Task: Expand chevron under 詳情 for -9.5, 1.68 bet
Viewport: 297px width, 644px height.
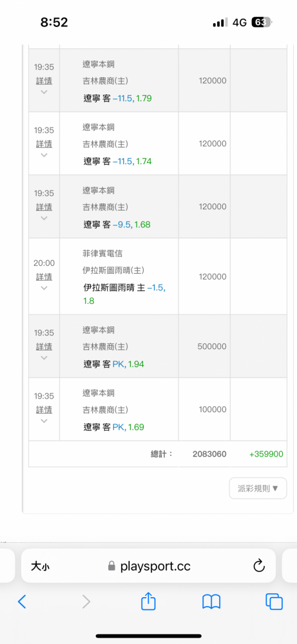Action: tap(44, 218)
